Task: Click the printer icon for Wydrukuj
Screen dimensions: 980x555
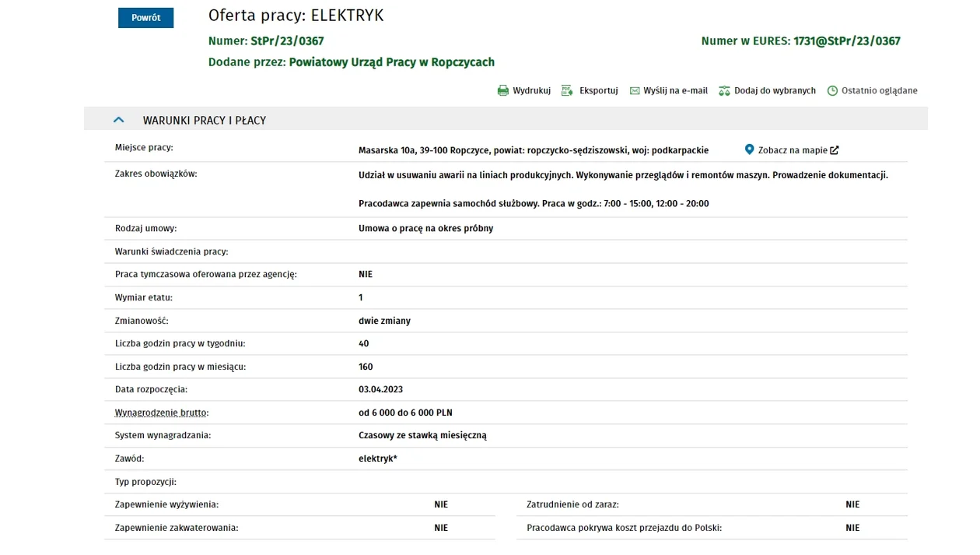Action: click(503, 91)
